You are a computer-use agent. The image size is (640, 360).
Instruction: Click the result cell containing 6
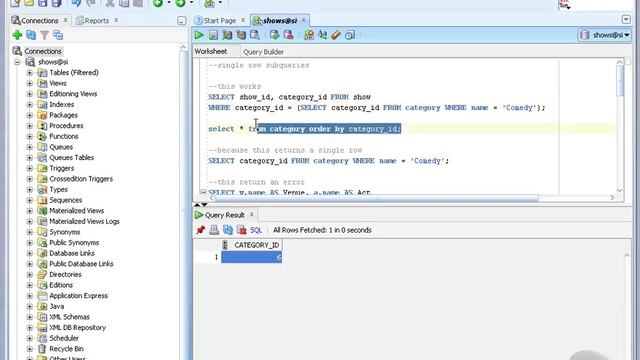point(251,257)
